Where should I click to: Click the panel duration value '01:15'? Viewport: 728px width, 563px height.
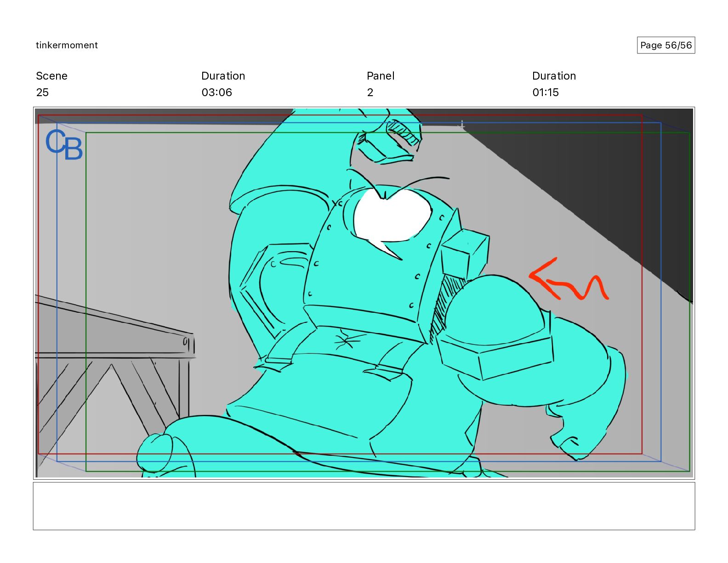[x=546, y=92]
